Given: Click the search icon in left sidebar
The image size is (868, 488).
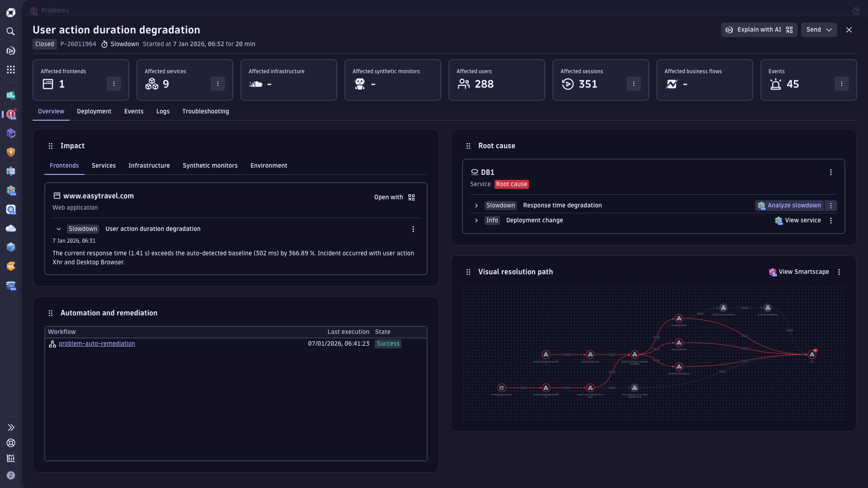Looking at the screenshot, I should 11,32.
